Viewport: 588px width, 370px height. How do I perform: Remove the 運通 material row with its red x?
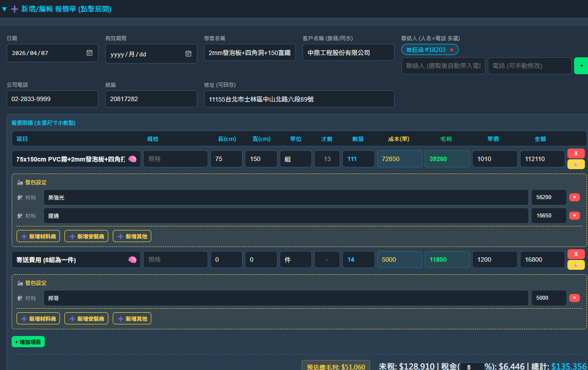(x=575, y=216)
